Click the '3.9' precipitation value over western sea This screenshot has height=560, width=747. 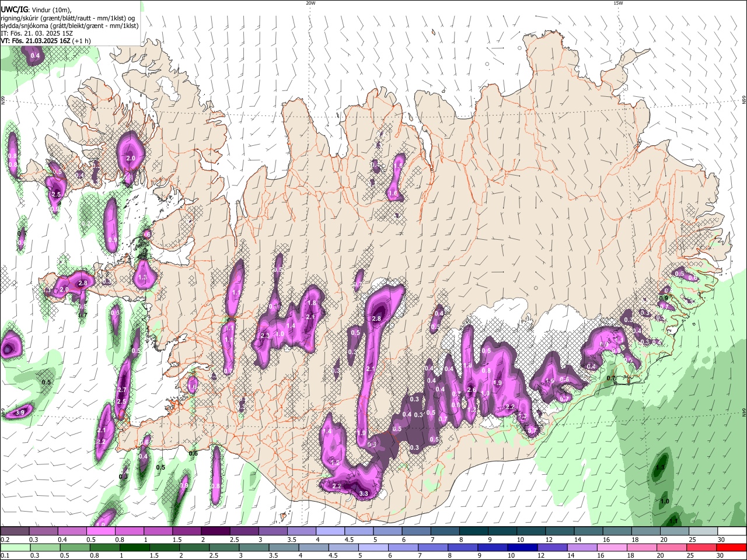pos(20,412)
